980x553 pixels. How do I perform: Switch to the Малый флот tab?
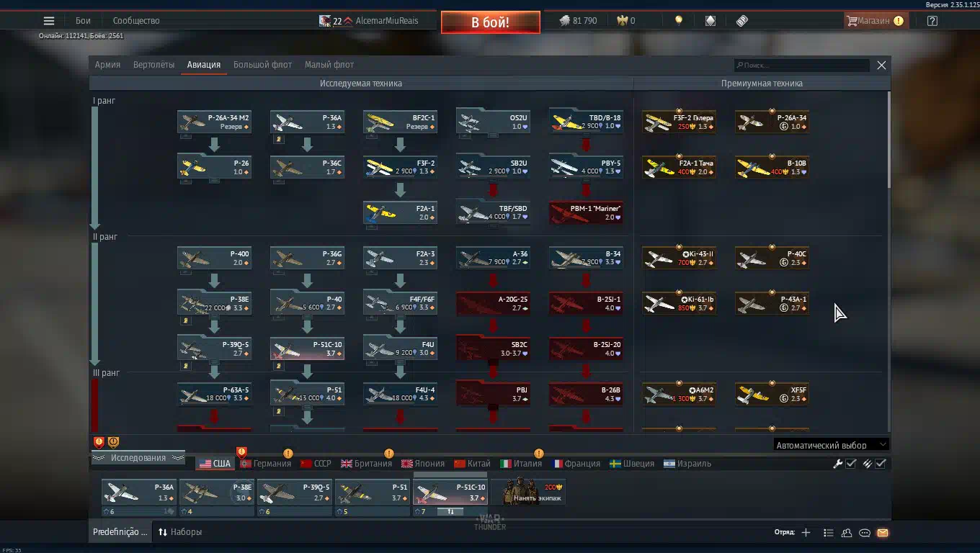coord(329,65)
